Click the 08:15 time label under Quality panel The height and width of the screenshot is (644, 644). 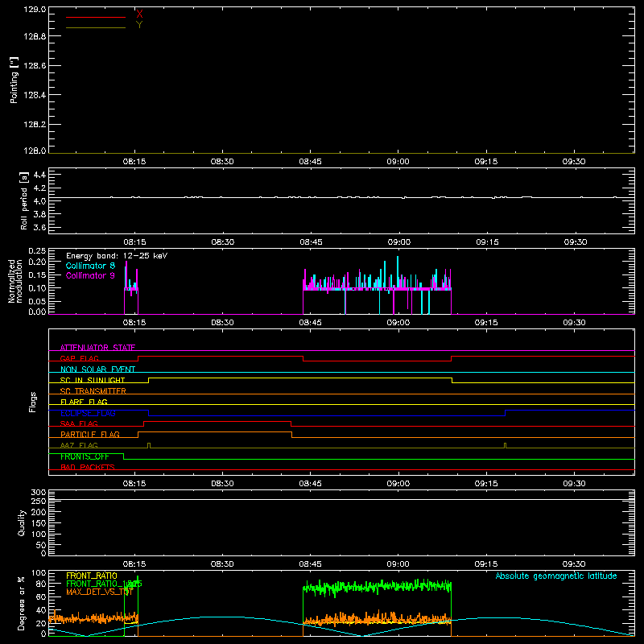(134, 564)
